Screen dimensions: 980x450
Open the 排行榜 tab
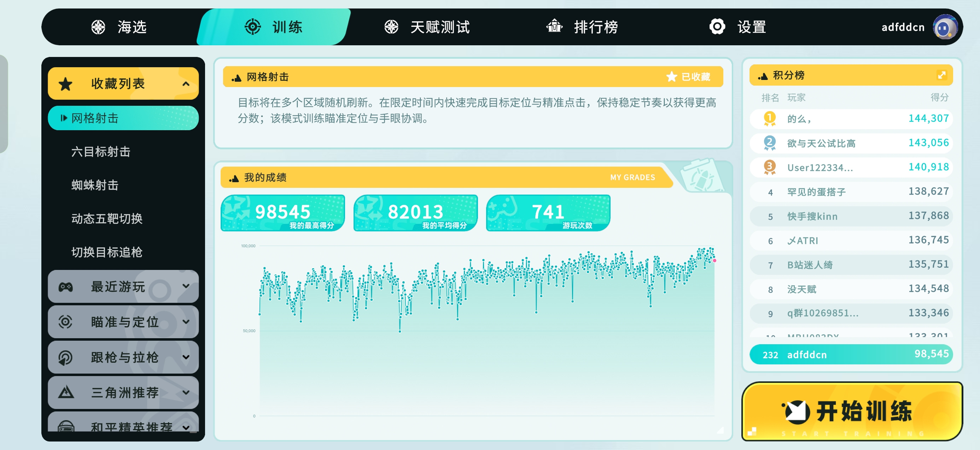[582, 27]
